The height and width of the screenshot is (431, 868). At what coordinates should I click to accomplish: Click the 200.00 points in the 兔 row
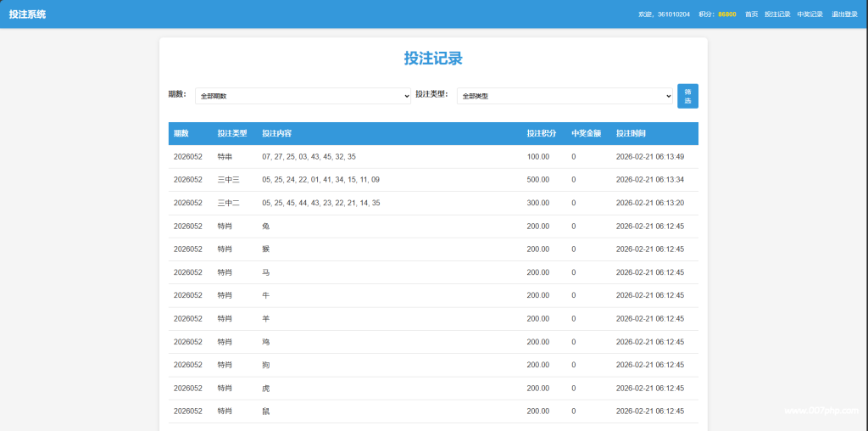[538, 227]
